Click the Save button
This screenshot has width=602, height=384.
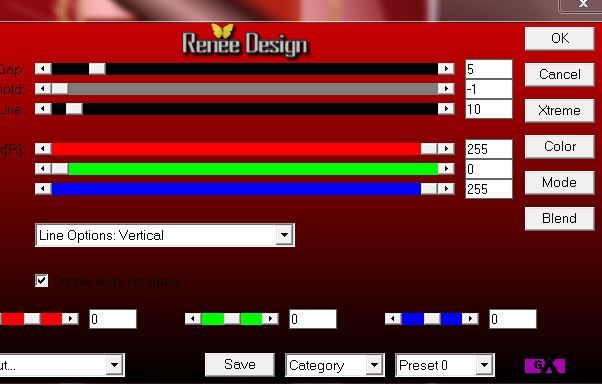pos(240,364)
